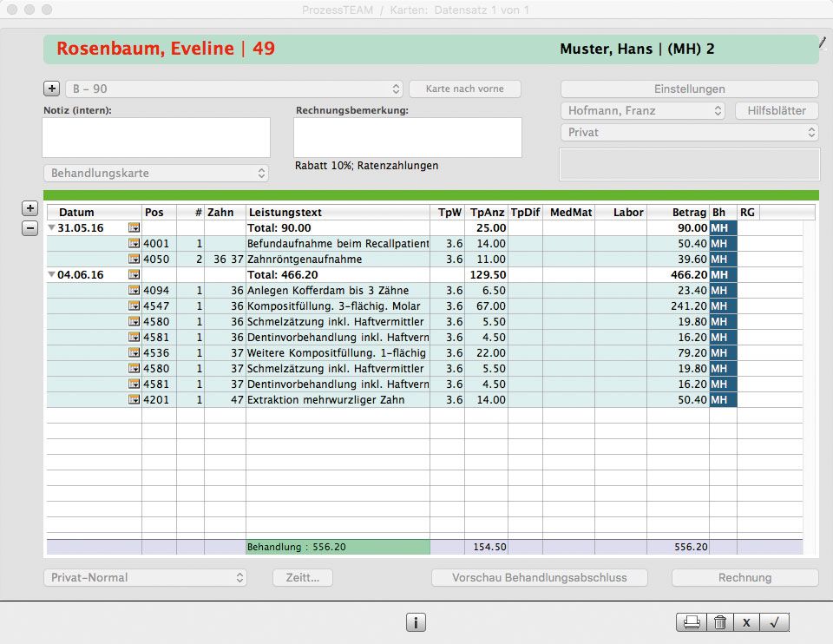Click the checkmark confirm button
This screenshot has height=644, width=833.
click(x=774, y=622)
